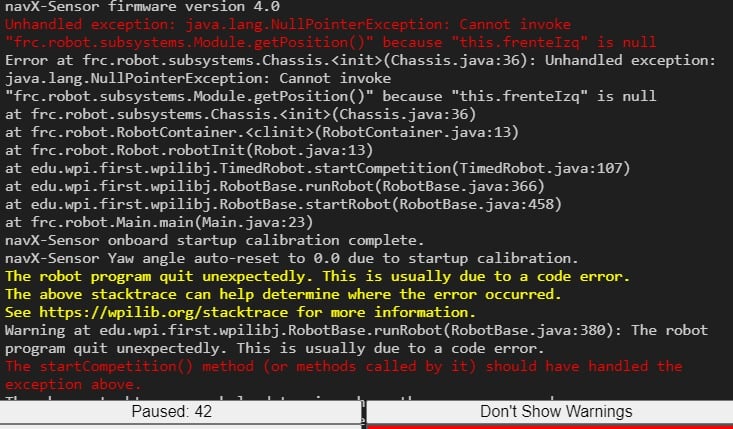Select the Error at Chassis.<init> line

(360, 60)
